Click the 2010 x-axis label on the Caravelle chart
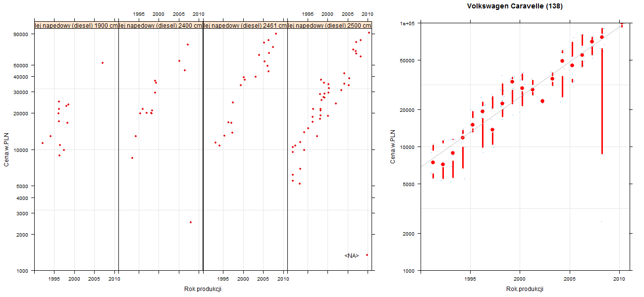 (619, 280)
